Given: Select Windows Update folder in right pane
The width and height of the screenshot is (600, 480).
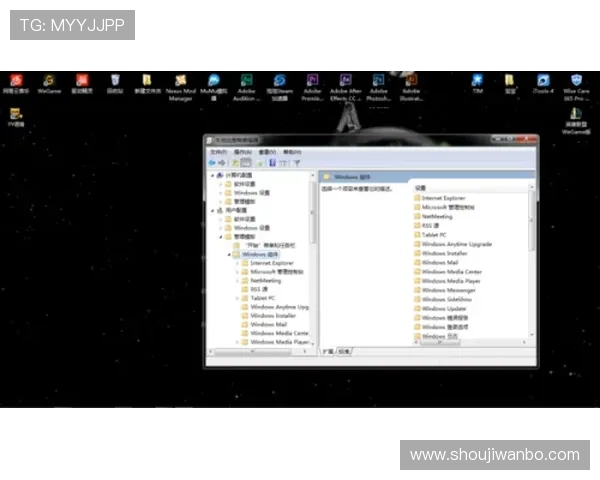Looking at the screenshot, I should click(443, 308).
